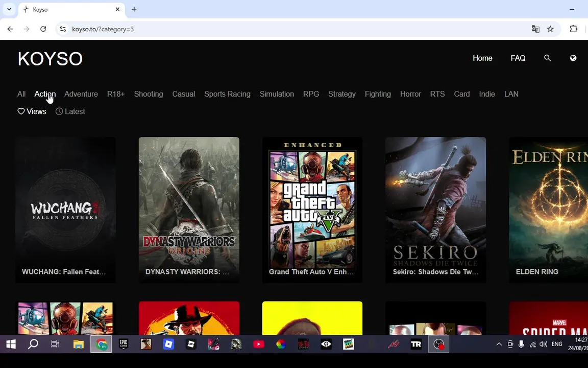Viewport: 588px width, 368px height.
Task: Select the Simulation category
Action: pyautogui.click(x=277, y=94)
